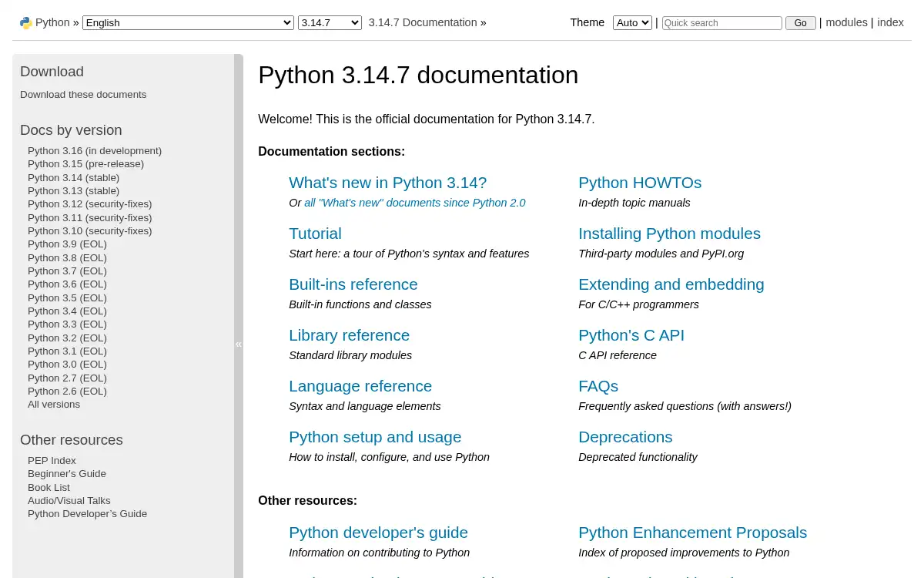Open the modules link in header
Viewport: 924px width, 578px height.
pyautogui.click(x=846, y=22)
